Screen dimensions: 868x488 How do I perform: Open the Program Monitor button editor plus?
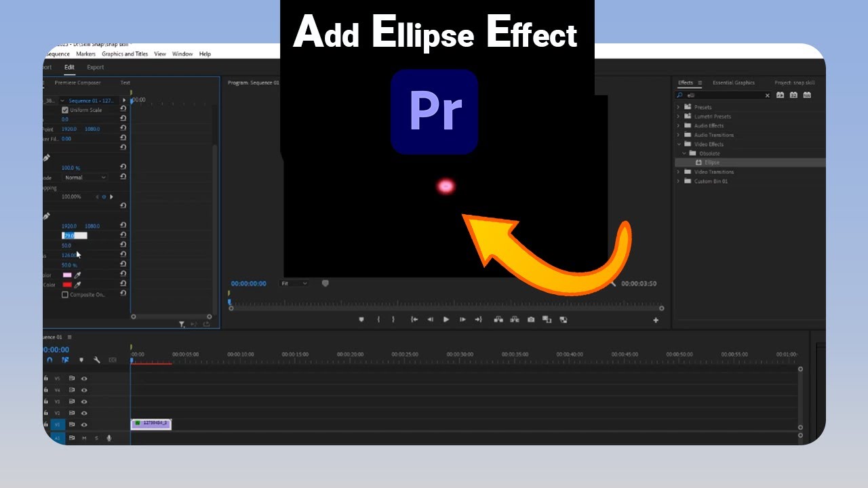point(656,320)
